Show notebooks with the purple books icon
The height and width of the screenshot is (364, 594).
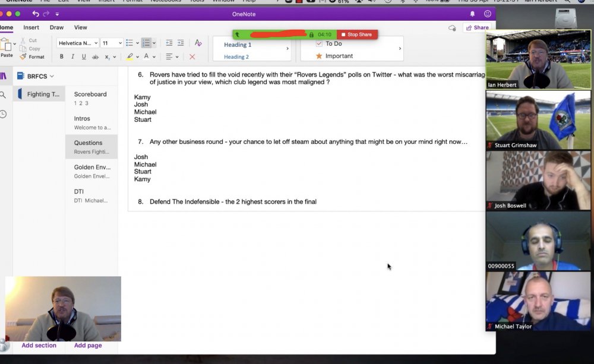point(3,76)
